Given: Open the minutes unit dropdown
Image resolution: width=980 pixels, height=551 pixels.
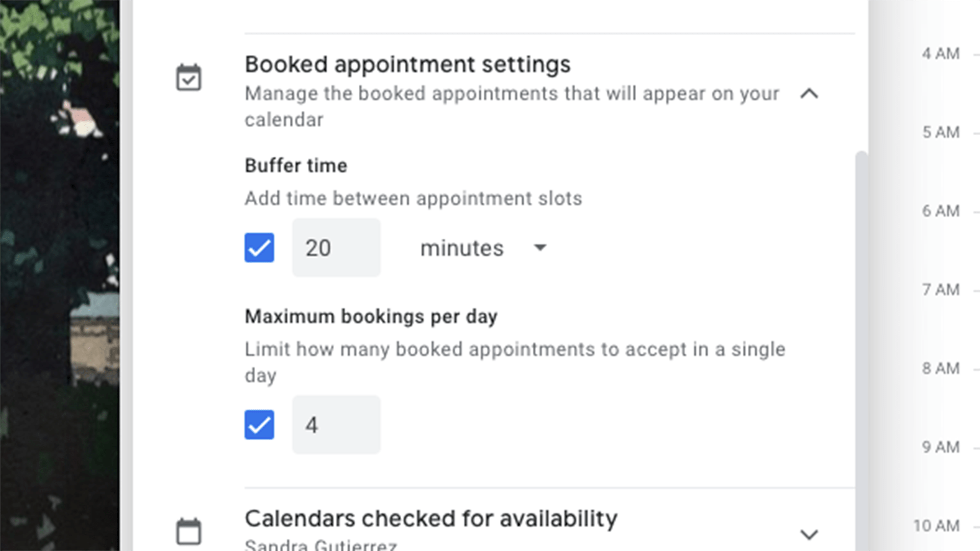Looking at the screenshot, I should click(x=483, y=248).
